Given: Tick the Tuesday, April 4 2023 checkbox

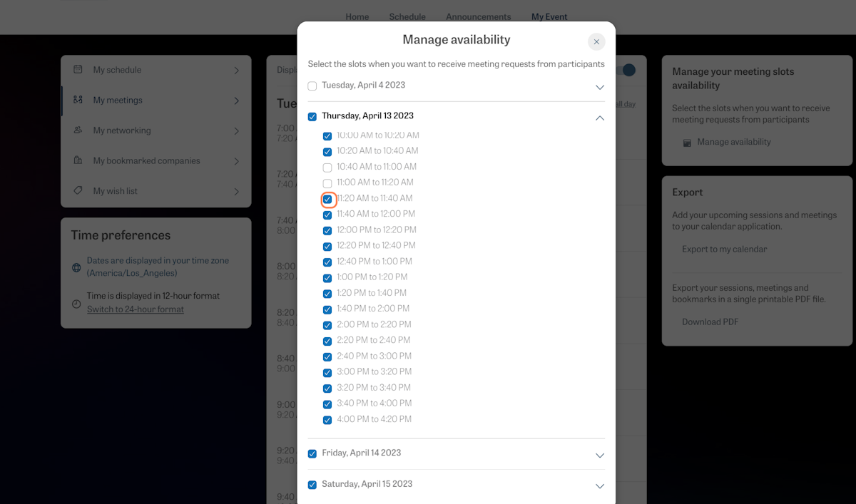Looking at the screenshot, I should [312, 86].
